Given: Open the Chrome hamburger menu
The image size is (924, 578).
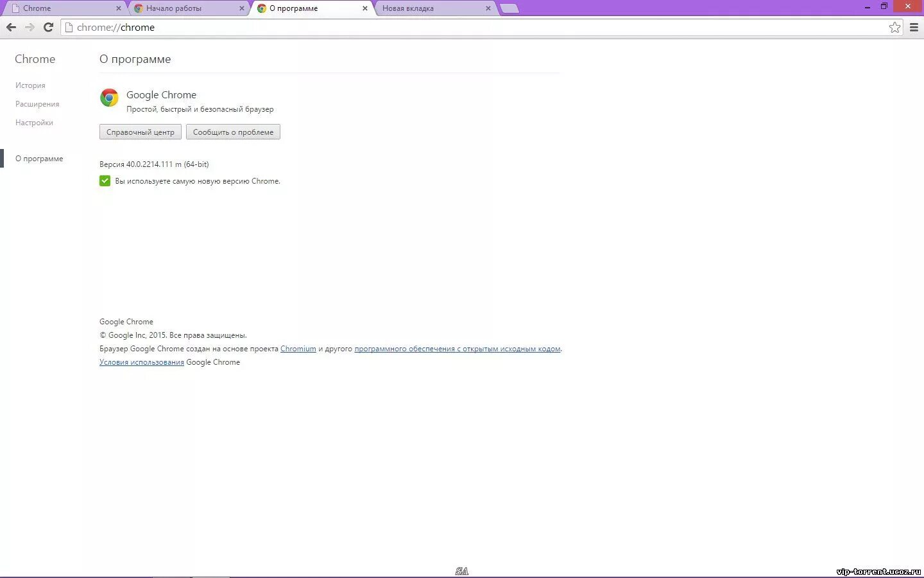Looking at the screenshot, I should pyautogui.click(x=914, y=27).
